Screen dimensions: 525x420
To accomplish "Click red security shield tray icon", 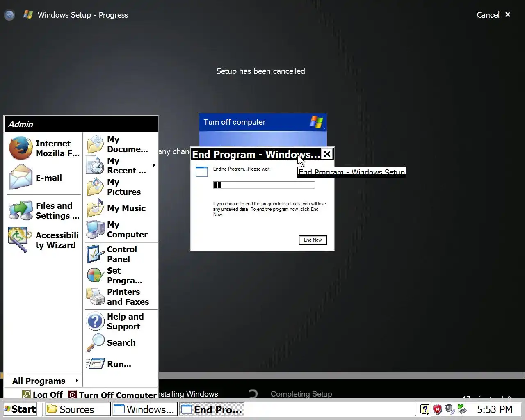I will point(438,409).
